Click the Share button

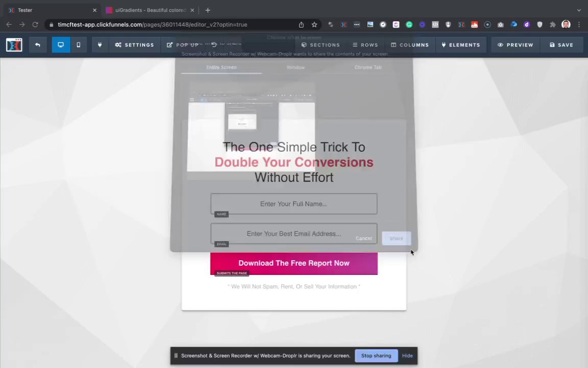pos(397,239)
